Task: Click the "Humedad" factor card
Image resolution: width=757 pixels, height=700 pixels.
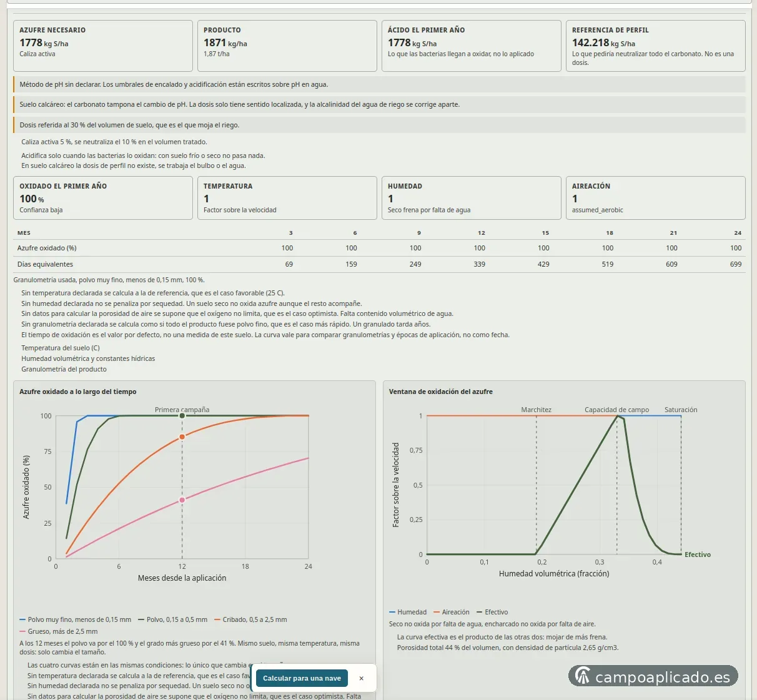Action: (472, 198)
